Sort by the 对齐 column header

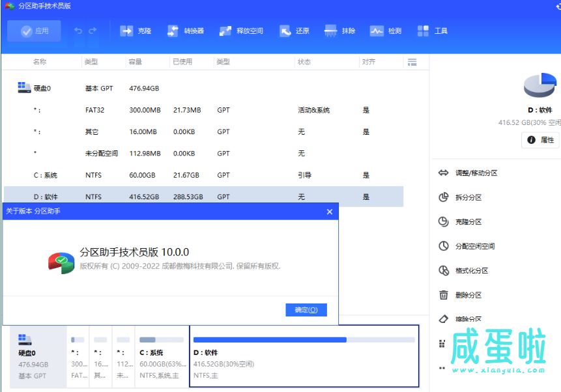coord(369,62)
